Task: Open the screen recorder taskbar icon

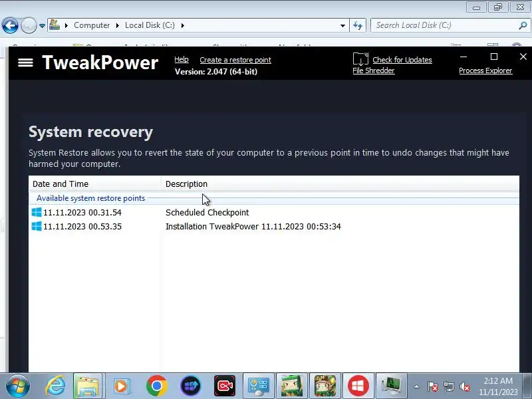Action: (x=225, y=386)
